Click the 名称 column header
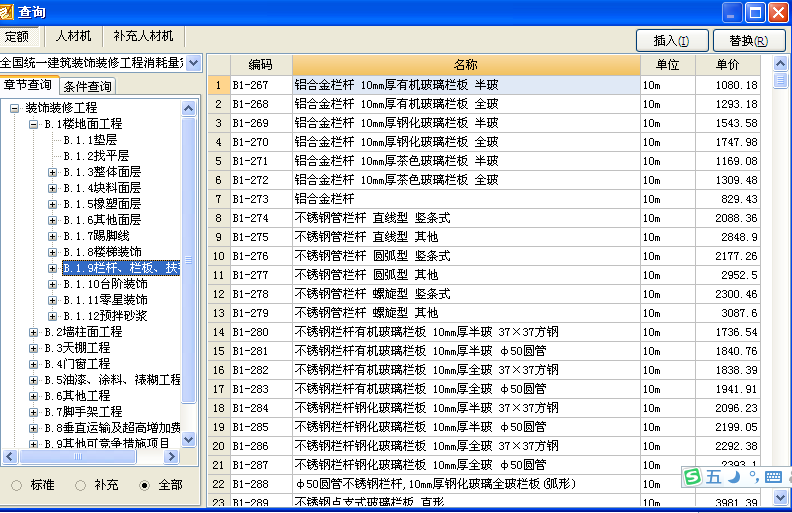Image resolution: width=792 pixels, height=513 pixels. pyautogui.click(x=466, y=65)
